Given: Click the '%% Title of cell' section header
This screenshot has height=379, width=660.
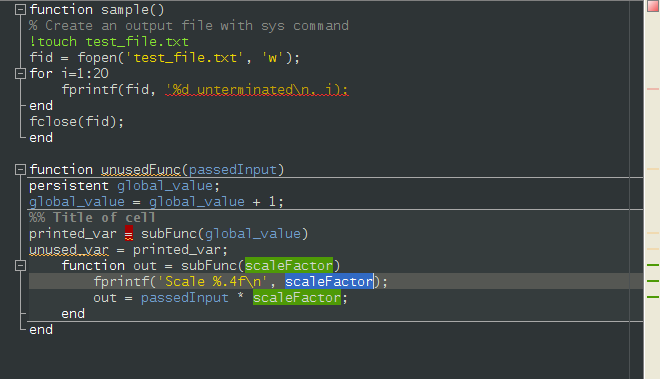Looking at the screenshot, I should tap(92, 218).
